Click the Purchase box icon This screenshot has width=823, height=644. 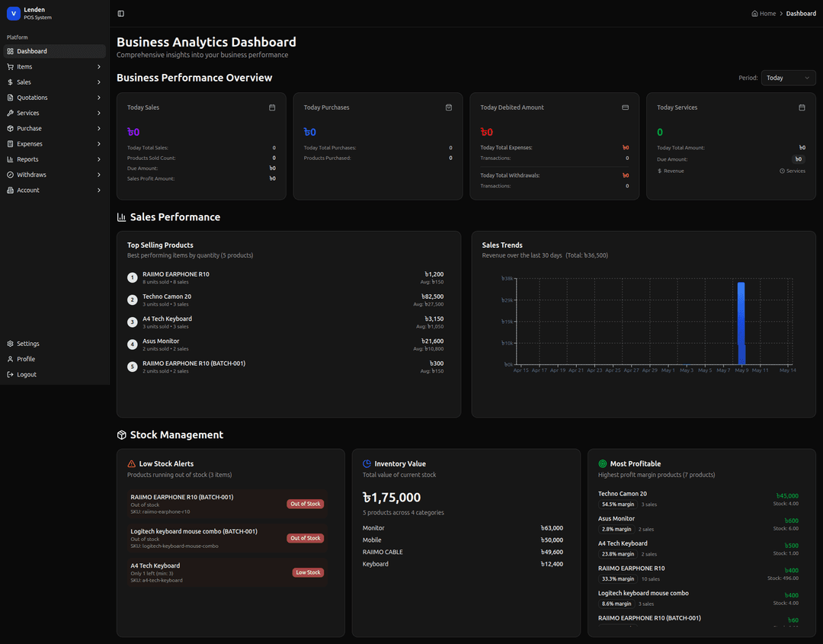[11, 128]
